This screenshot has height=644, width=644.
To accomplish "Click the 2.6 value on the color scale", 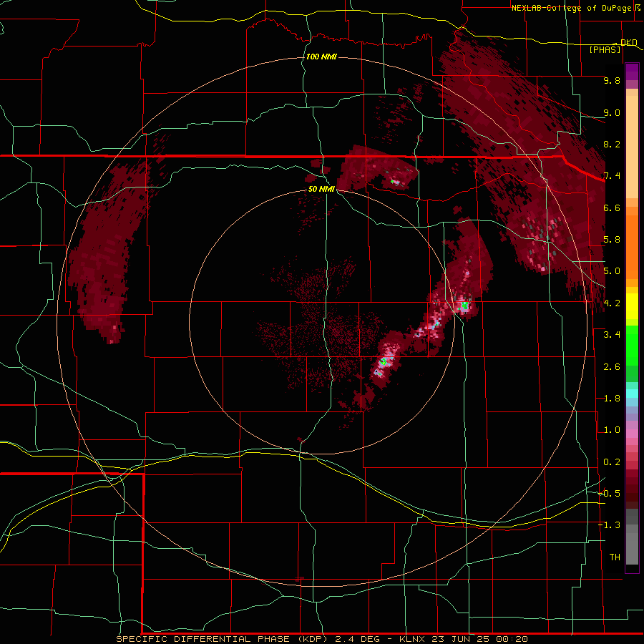I will [612, 367].
